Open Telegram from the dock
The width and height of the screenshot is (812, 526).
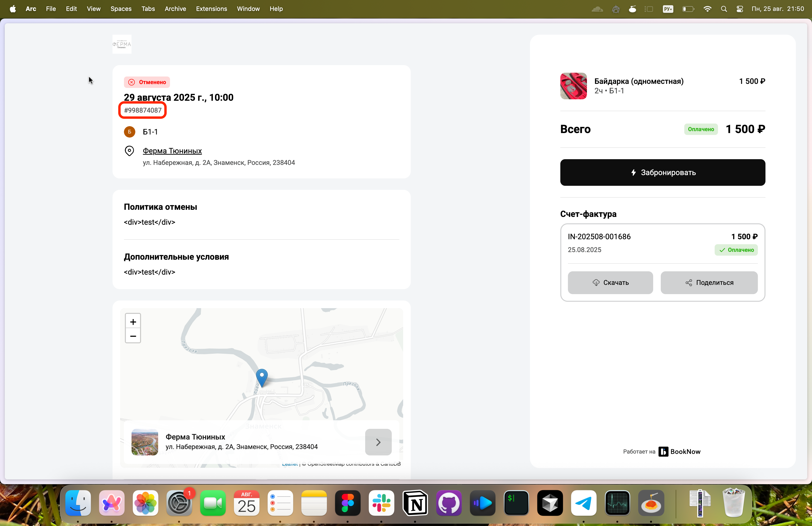(x=583, y=503)
